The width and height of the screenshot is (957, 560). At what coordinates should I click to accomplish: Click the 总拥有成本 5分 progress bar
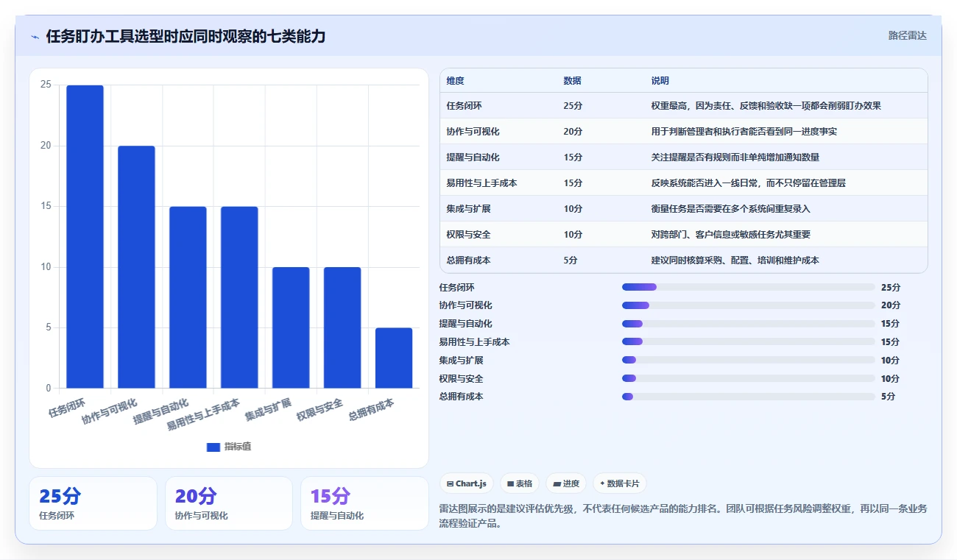click(749, 397)
